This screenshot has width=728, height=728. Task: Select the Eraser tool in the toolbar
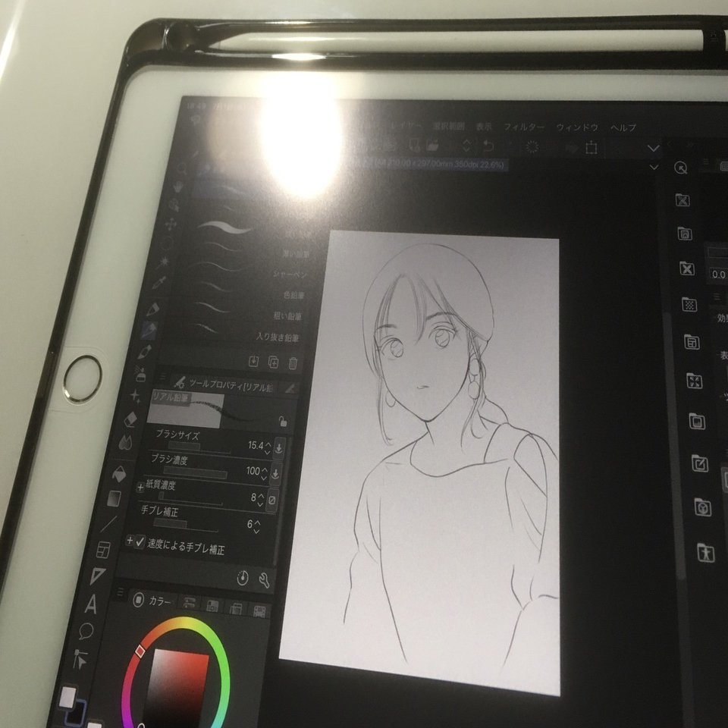pyautogui.click(x=130, y=419)
